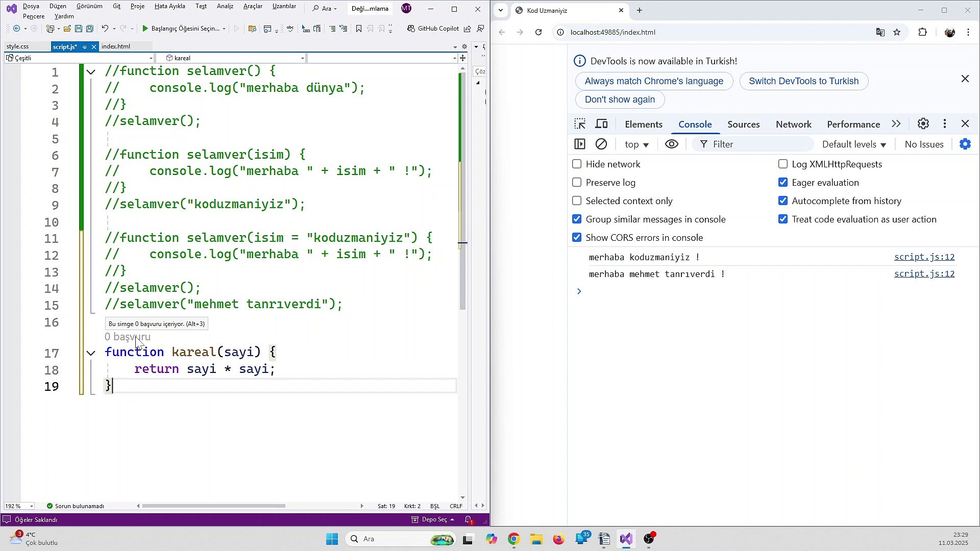Image resolution: width=980 pixels, height=551 pixels.
Task: Open the Default levels dropdown
Action: [x=854, y=144]
